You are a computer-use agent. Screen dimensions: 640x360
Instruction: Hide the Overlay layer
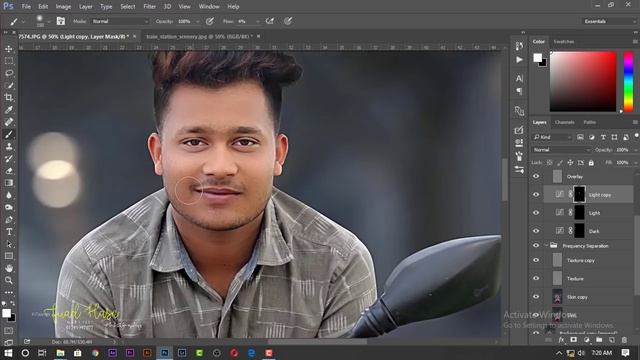coord(536,176)
